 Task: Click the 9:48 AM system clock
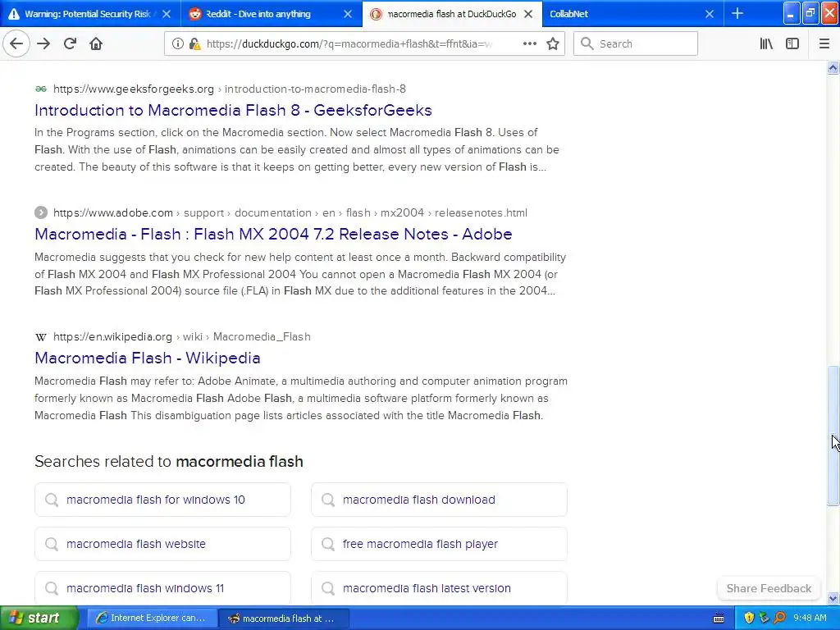click(x=810, y=619)
